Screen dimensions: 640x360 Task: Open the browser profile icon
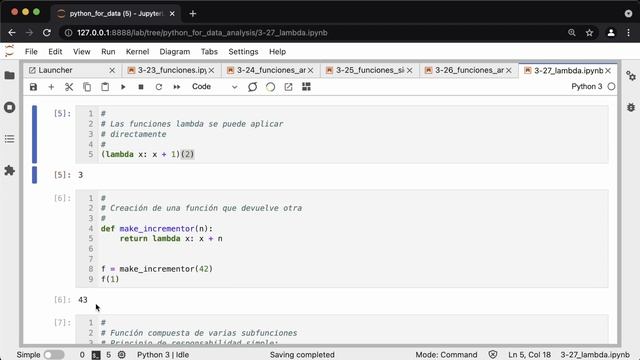(x=611, y=33)
